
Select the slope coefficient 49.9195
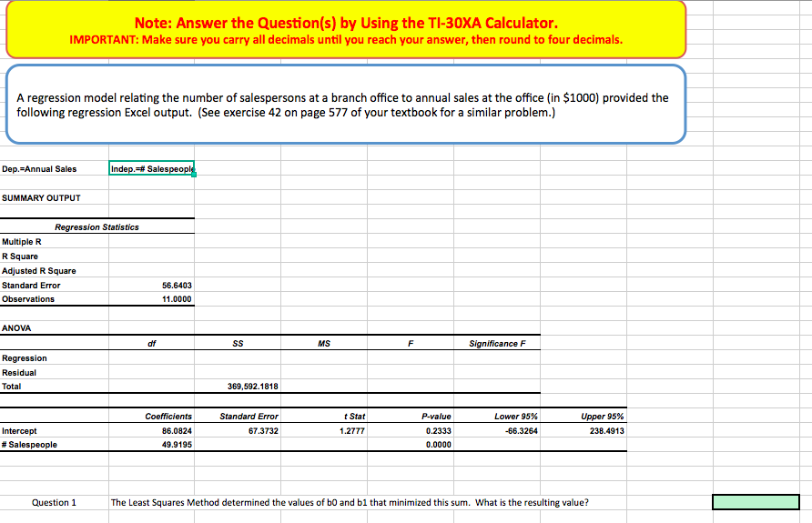pos(177,445)
